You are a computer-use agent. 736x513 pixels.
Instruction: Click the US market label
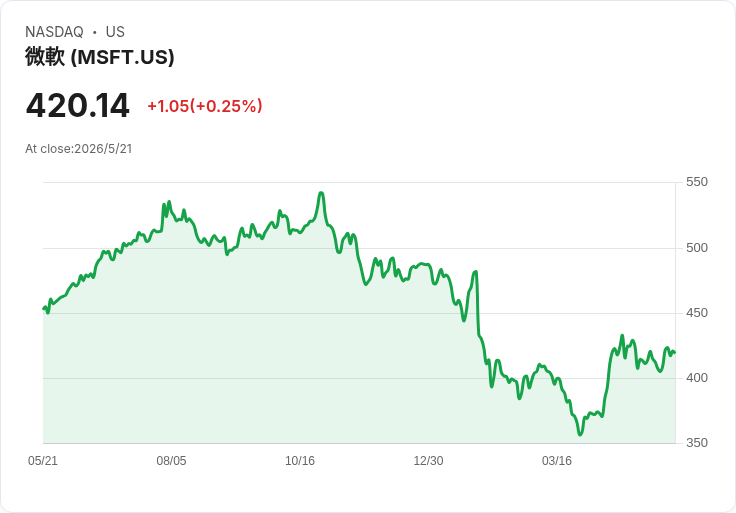[115, 32]
